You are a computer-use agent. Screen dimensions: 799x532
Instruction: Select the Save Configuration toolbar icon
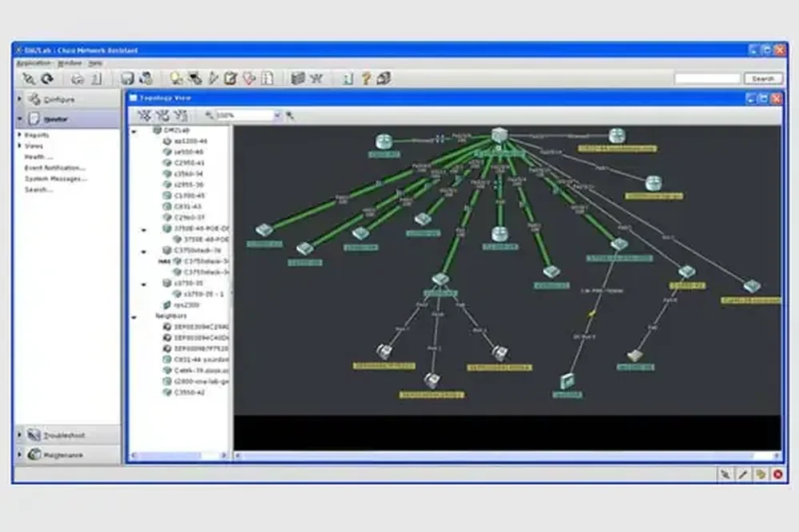[126, 77]
